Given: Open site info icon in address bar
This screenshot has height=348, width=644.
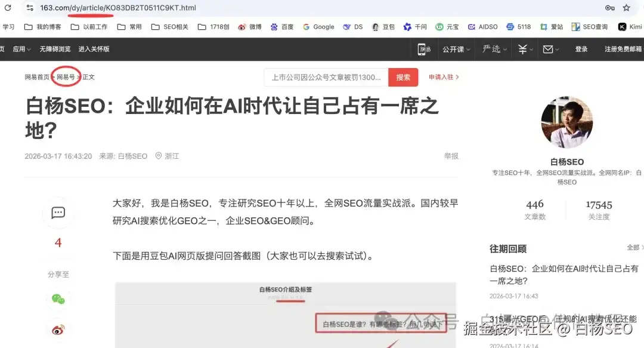Looking at the screenshot, I should coord(30,7).
